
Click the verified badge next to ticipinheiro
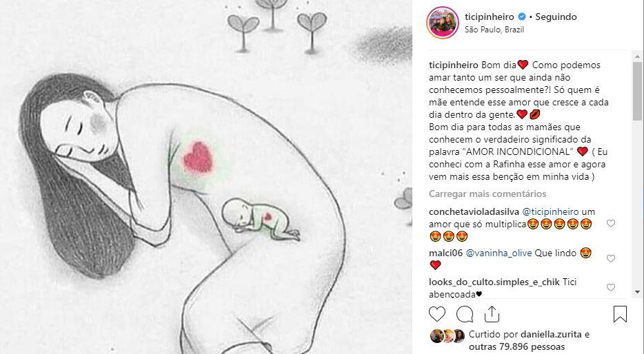pyautogui.click(x=522, y=17)
